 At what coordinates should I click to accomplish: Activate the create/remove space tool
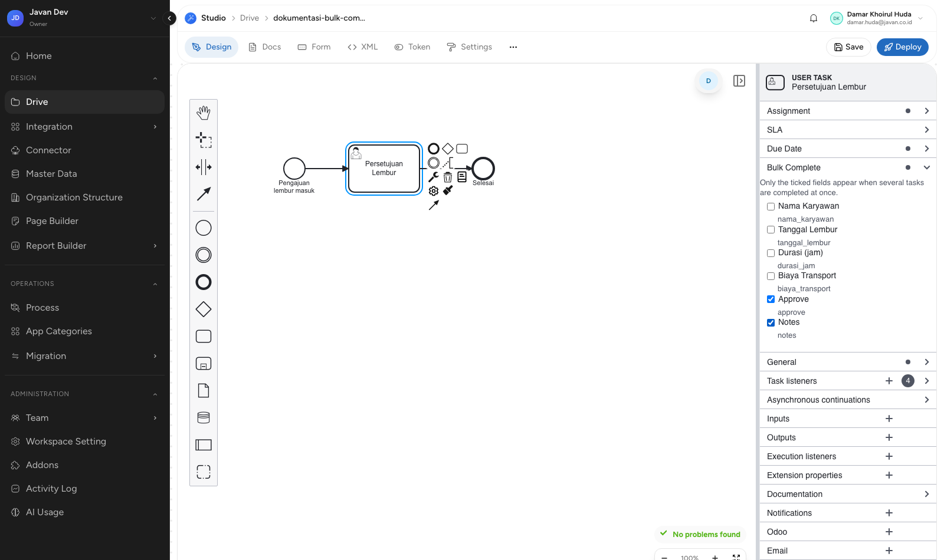click(x=204, y=167)
